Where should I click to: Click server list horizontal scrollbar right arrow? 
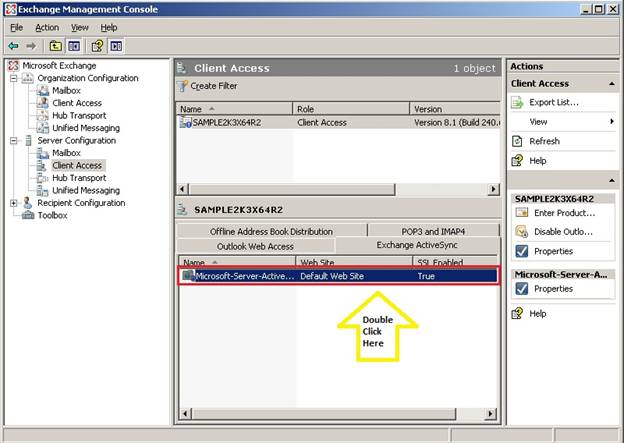click(493, 189)
